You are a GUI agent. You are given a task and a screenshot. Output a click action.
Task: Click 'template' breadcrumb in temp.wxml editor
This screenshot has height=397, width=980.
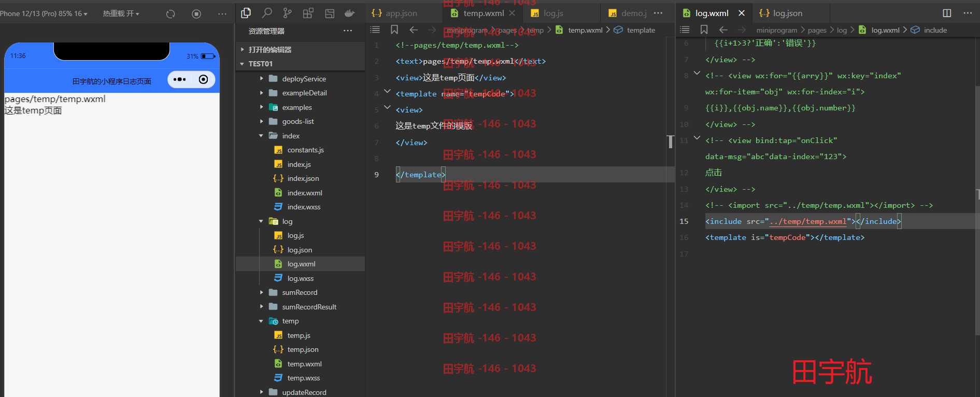click(641, 30)
